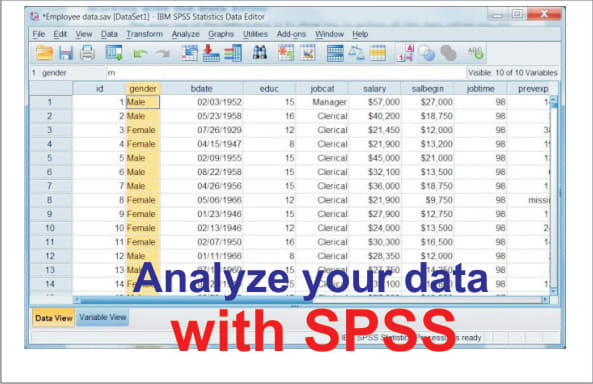Image resolution: width=593 pixels, height=384 pixels.
Task: Click 'Female' gender cell in row 9
Action: coord(143,214)
